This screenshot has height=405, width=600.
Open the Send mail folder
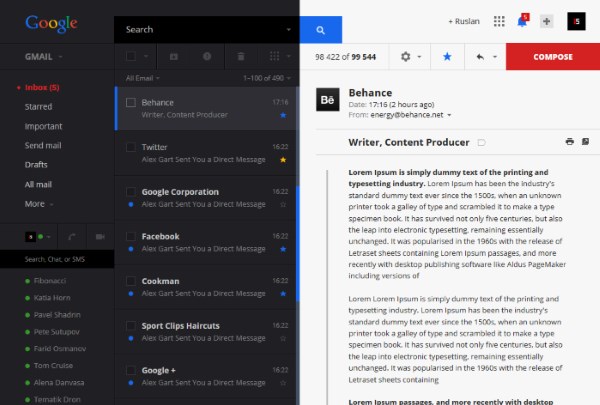coord(43,145)
